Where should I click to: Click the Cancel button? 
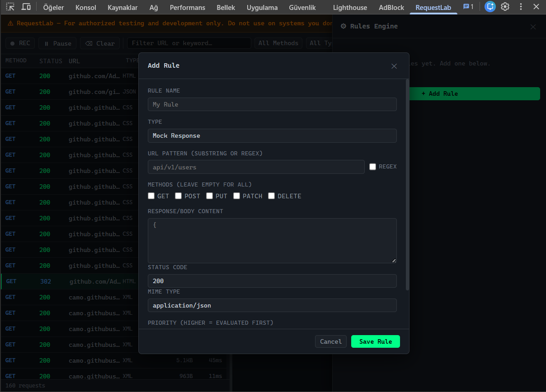(x=331, y=341)
